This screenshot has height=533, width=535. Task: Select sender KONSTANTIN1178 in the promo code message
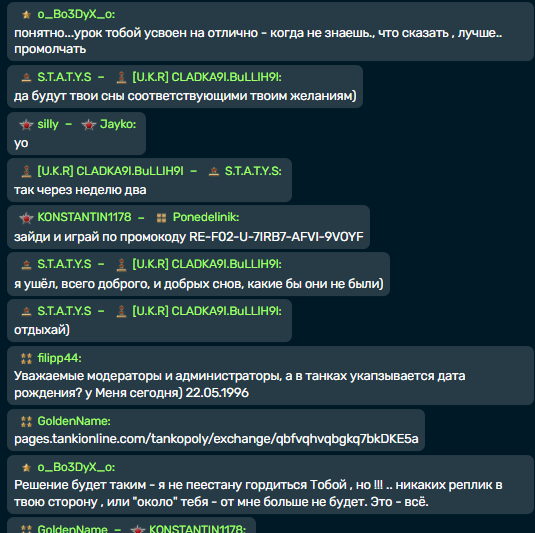tap(84, 217)
